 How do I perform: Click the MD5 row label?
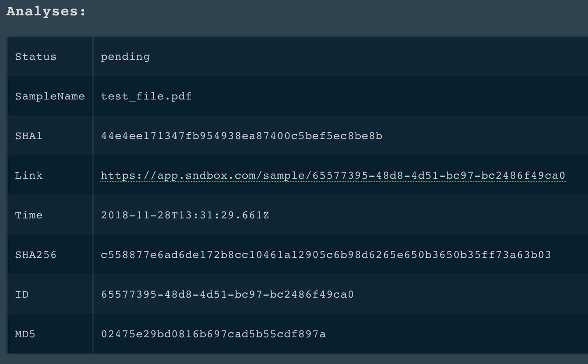(25, 334)
